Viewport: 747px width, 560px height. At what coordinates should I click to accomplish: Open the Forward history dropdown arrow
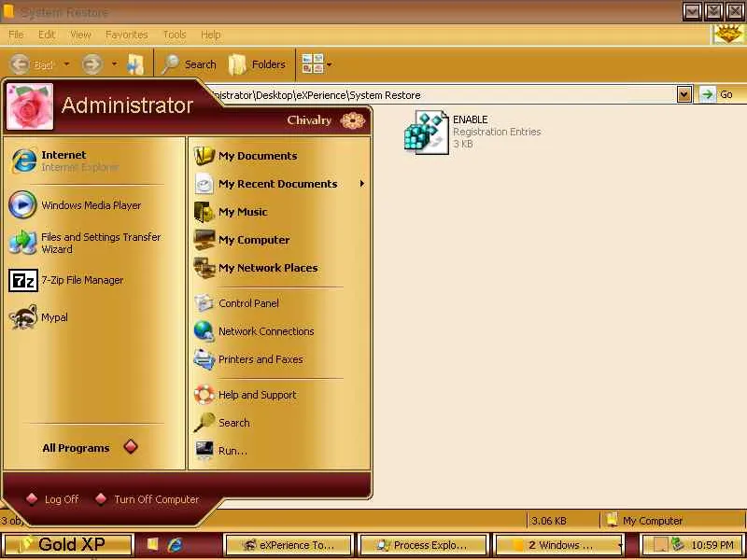pos(114,63)
